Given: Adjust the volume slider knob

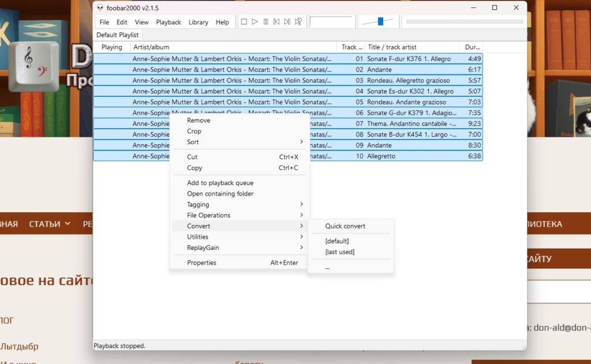Looking at the screenshot, I should pos(380,21).
